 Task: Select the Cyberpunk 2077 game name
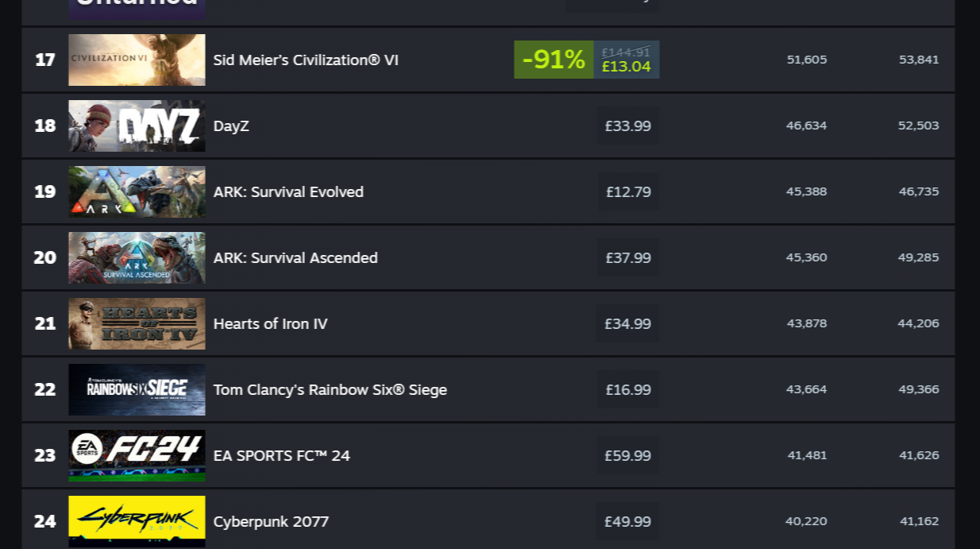click(x=271, y=521)
